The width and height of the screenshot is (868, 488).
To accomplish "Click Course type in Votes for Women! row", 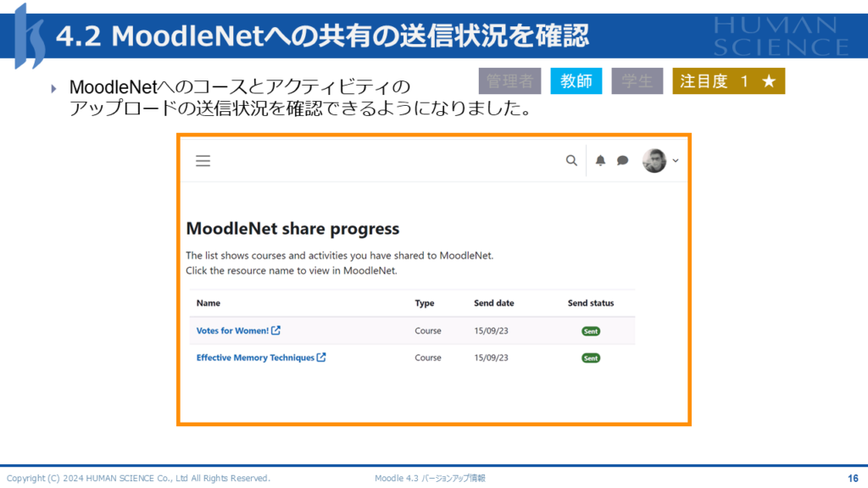I will pos(428,330).
